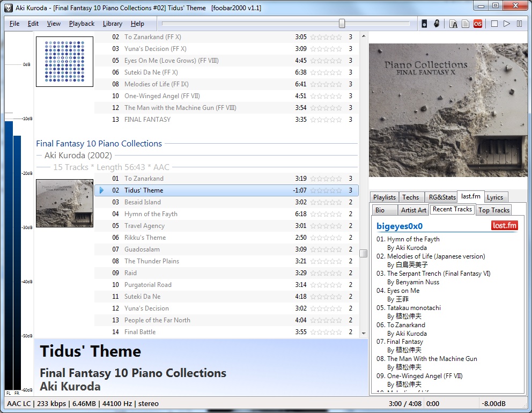Open the RG&Stats tab
Image resolution: width=532 pixels, height=413 pixels.
pyautogui.click(x=442, y=197)
